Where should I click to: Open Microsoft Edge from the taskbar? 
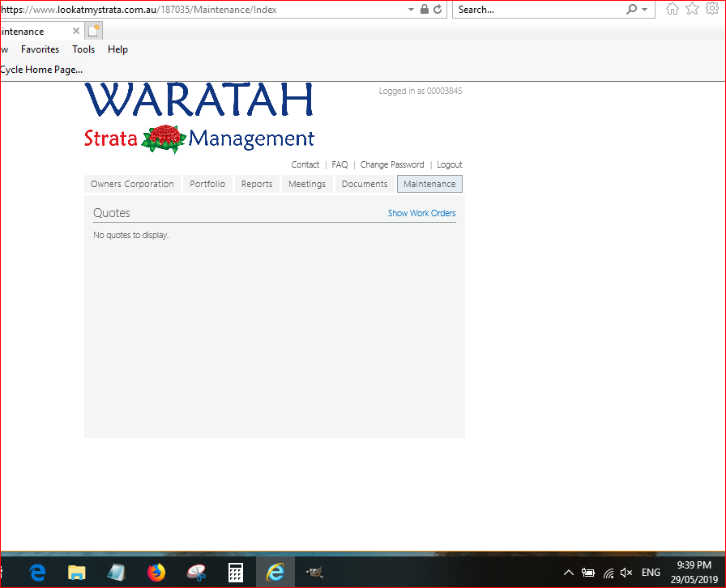37,573
